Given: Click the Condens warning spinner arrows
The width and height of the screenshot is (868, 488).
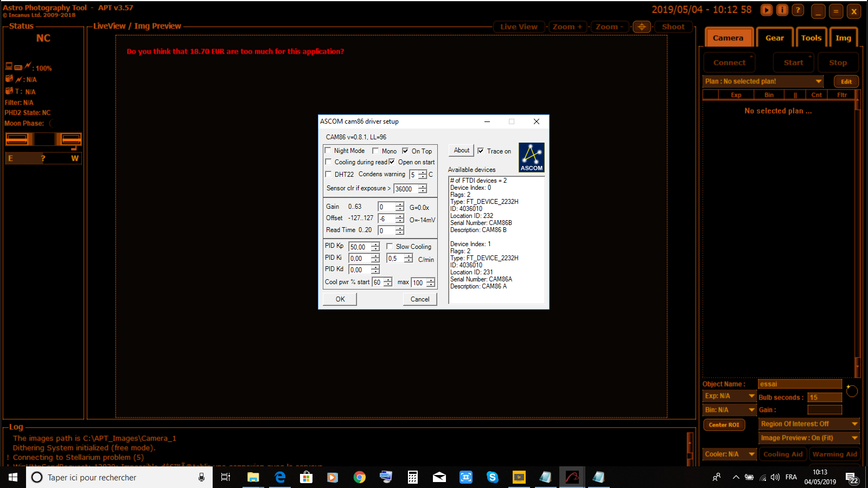Looking at the screenshot, I should point(423,175).
